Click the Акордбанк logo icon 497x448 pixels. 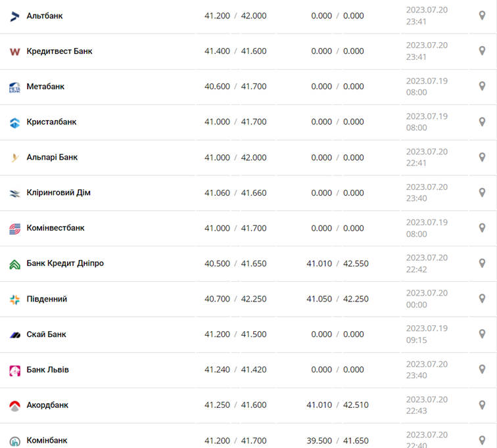(x=14, y=406)
